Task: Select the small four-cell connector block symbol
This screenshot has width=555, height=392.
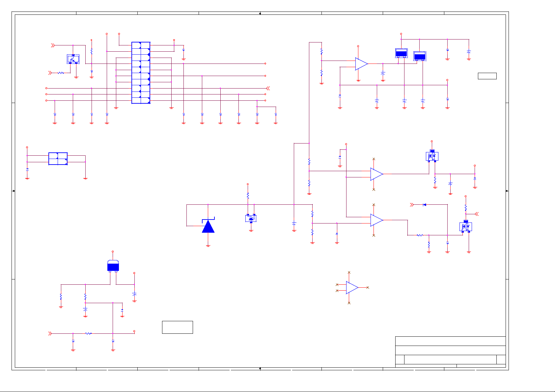Action: click(58, 159)
